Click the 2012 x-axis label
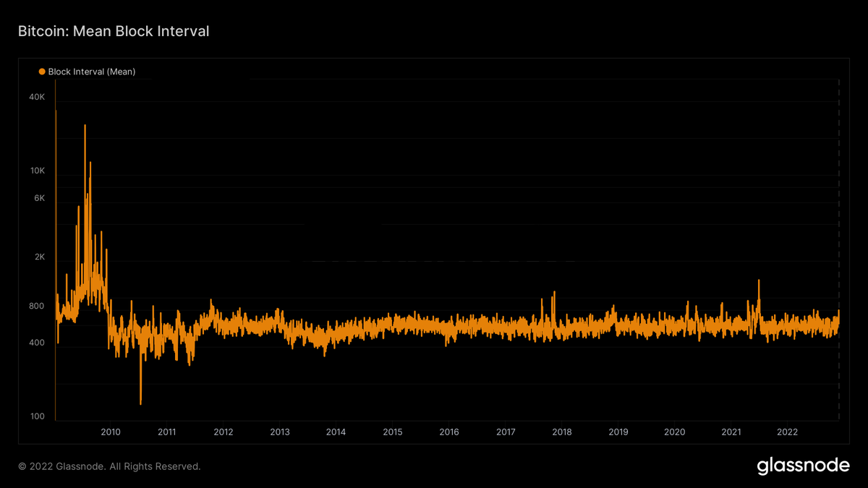The height and width of the screenshot is (488, 868). coord(224,432)
